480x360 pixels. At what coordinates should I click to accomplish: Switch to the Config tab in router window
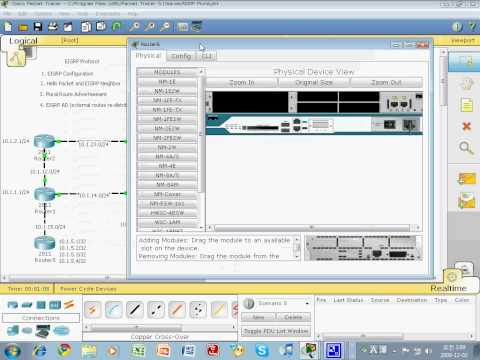coord(181,56)
